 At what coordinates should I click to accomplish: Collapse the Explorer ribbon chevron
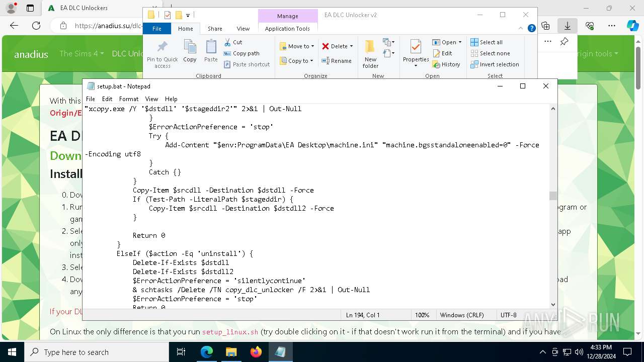tap(521, 29)
